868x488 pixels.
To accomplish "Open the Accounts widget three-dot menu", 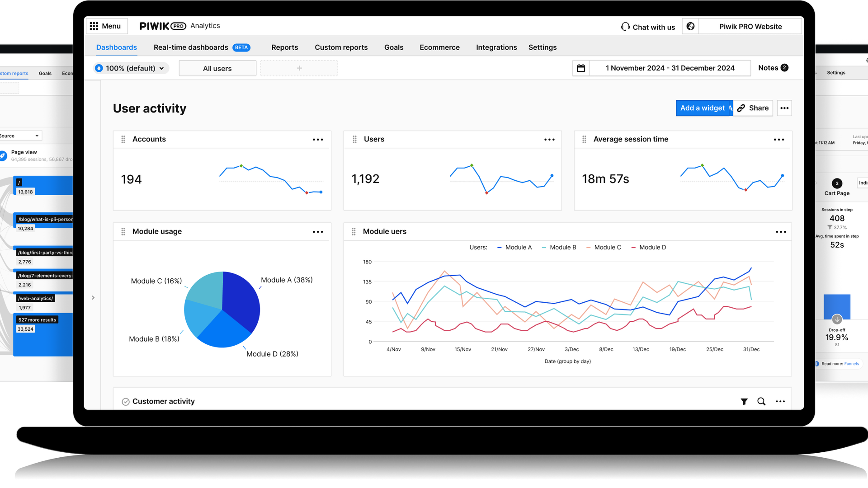I will (x=318, y=139).
